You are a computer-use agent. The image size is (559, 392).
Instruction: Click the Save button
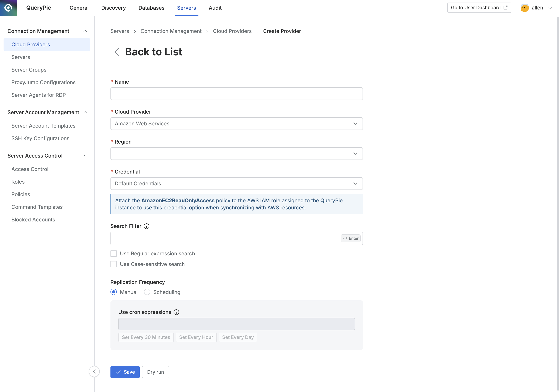[x=125, y=372]
